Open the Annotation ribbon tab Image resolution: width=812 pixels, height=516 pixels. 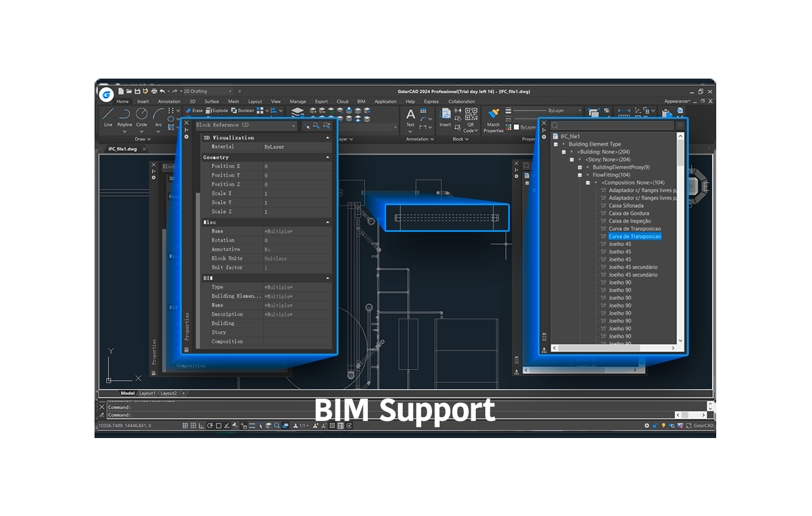(169, 101)
